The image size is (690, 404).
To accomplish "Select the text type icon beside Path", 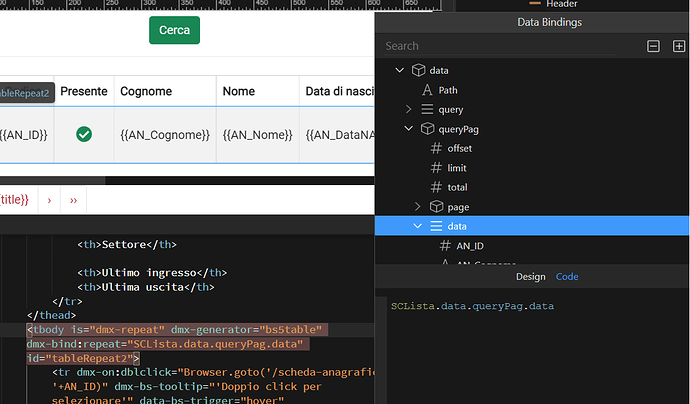I will point(427,90).
